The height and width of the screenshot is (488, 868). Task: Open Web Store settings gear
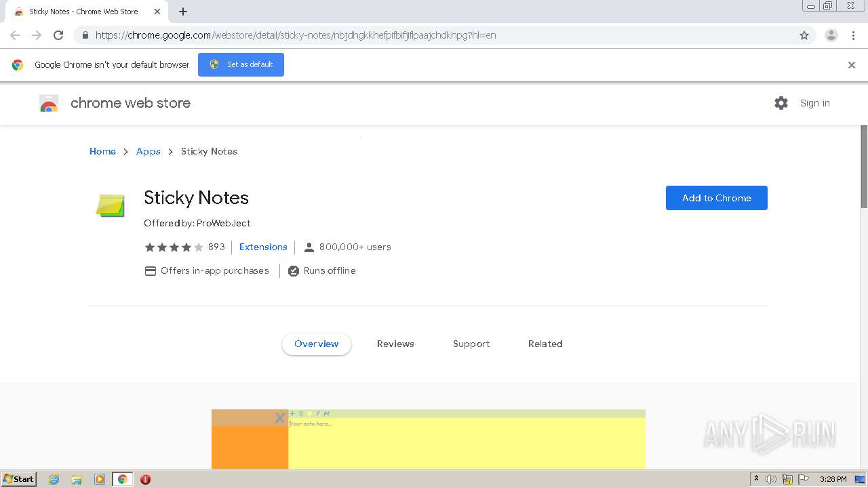point(781,103)
